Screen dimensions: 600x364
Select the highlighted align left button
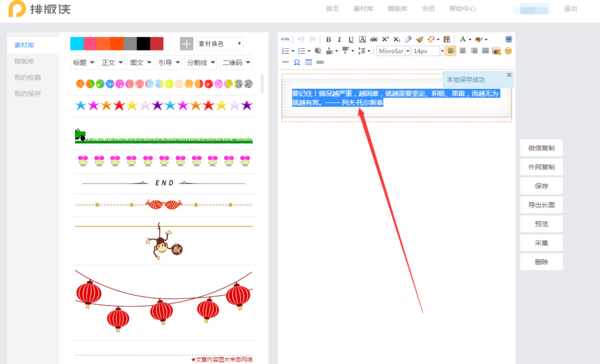(451, 51)
